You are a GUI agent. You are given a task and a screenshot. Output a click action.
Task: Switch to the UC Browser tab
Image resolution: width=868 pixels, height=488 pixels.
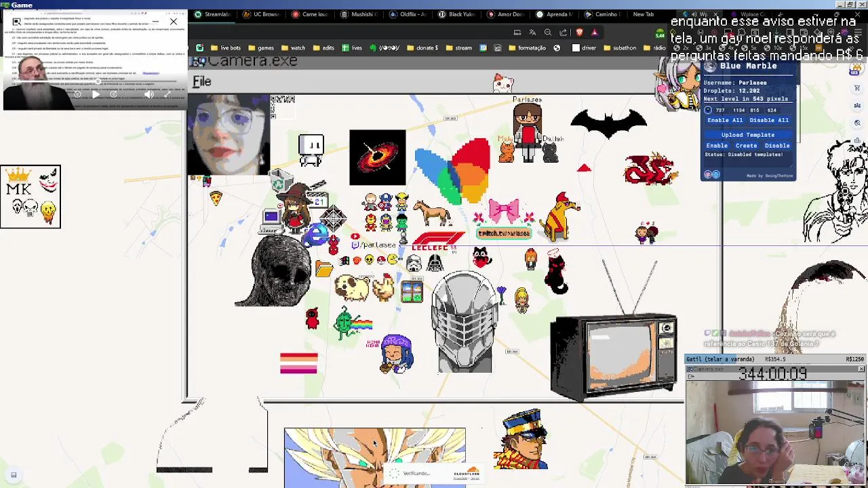pyautogui.click(x=262, y=14)
